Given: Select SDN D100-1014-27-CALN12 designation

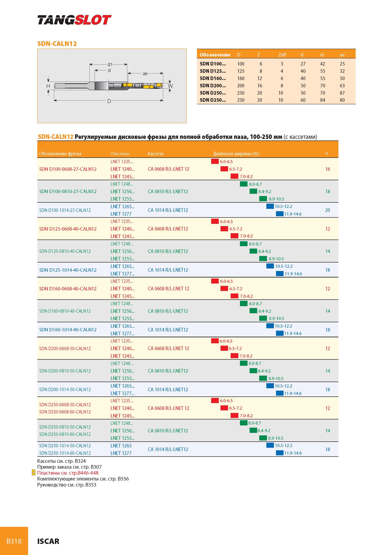Looking at the screenshot, I should tap(65, 210).
